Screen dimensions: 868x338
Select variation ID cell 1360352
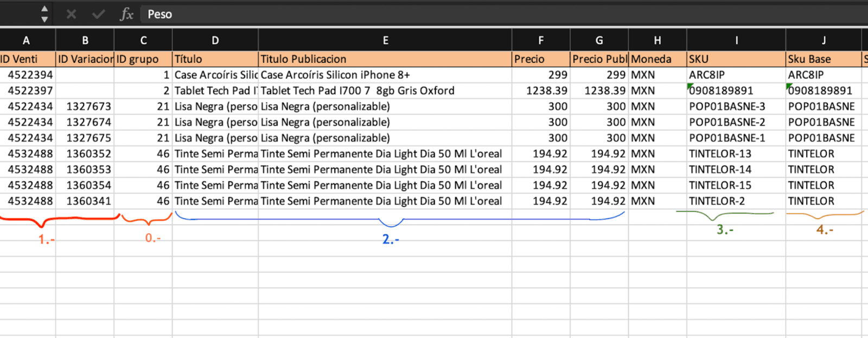85,154
